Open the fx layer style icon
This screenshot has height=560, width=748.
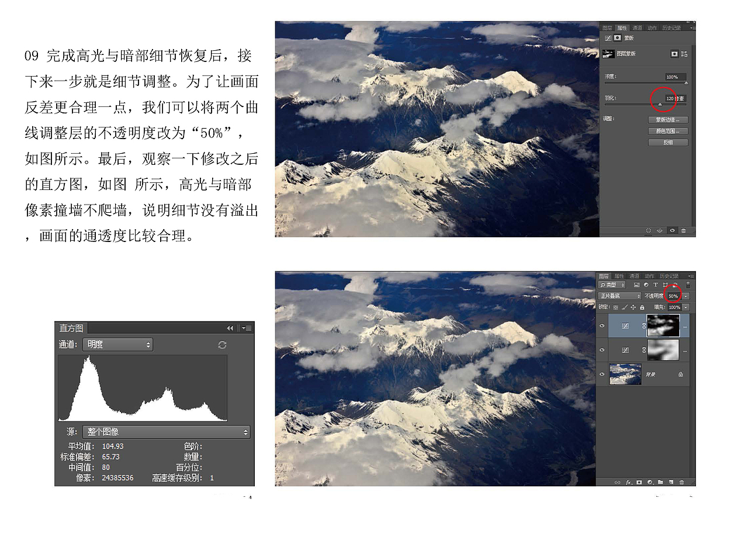click(x=628, y=482)
